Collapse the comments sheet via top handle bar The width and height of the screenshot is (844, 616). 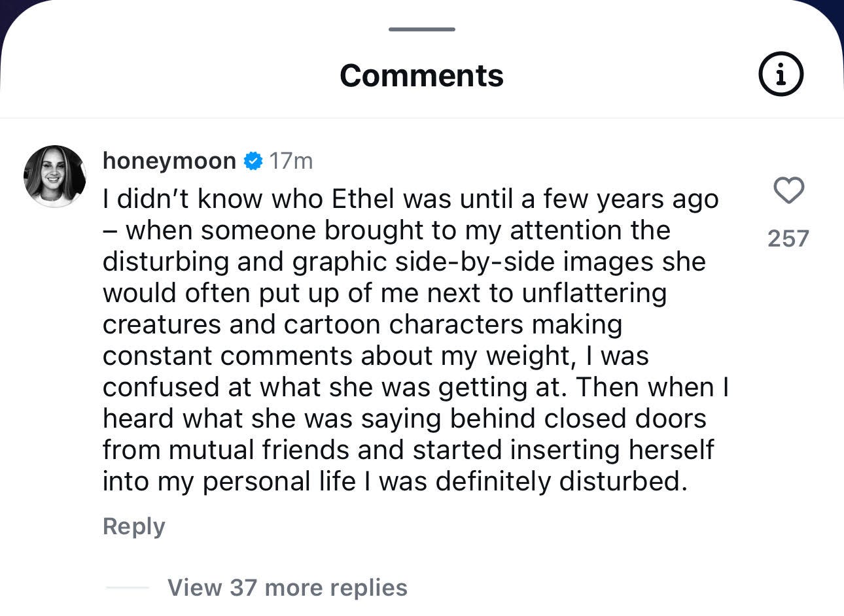[x=421, y=29]
